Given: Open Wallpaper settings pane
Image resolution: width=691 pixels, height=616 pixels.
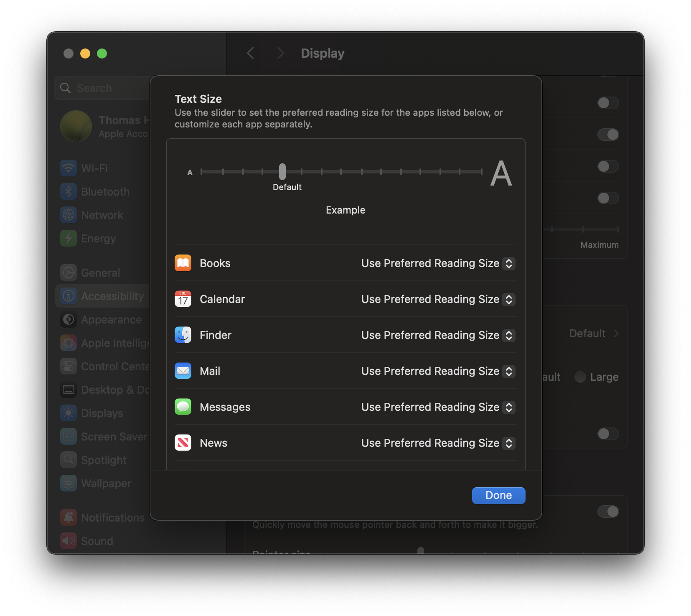Looking at the screenshot, I should tap(102, 483).
